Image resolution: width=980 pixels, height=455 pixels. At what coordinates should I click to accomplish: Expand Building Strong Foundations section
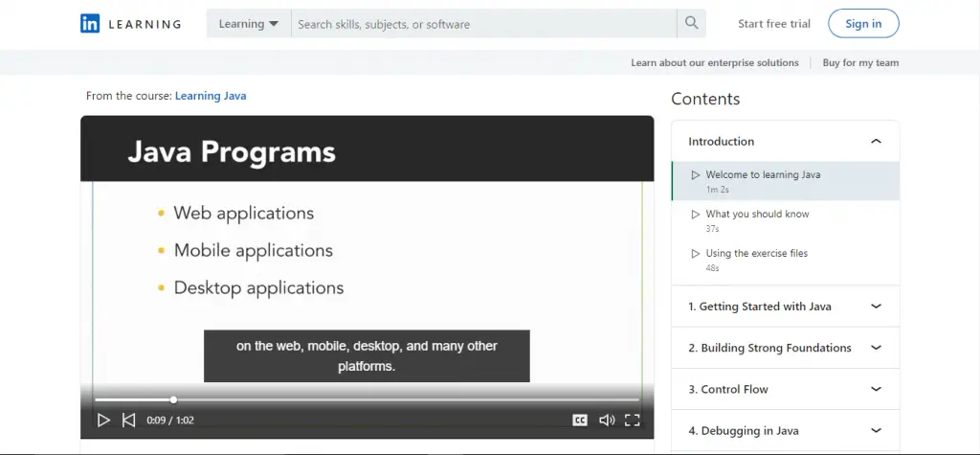[x=875, y=348]
